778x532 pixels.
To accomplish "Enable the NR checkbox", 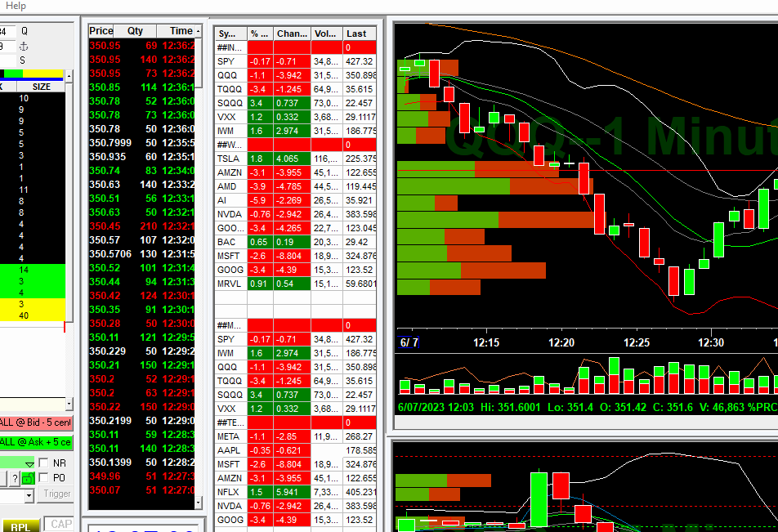I will (43, 463).
